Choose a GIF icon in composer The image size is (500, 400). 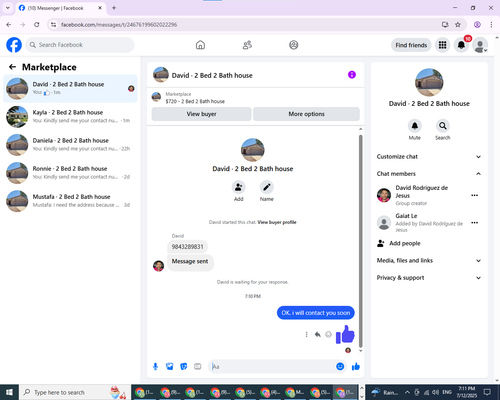[198, 367]
